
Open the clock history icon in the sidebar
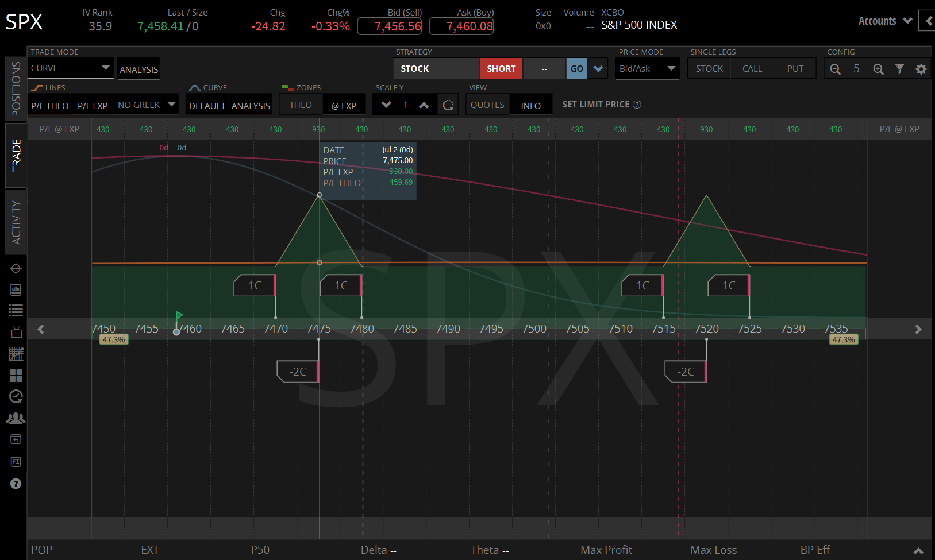tap(16, 396)
